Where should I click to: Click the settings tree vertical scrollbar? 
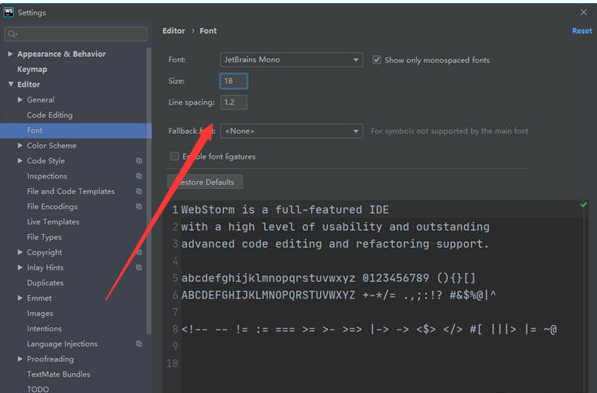(149, 190)
